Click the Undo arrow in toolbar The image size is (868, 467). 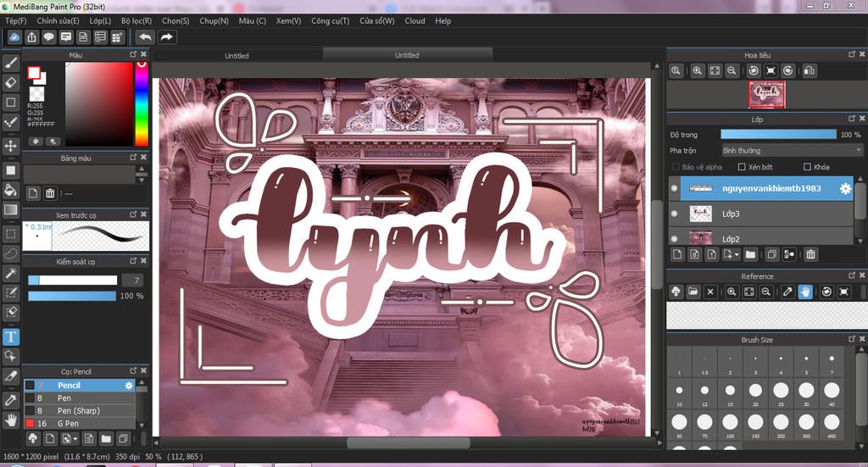click(145, 37)
